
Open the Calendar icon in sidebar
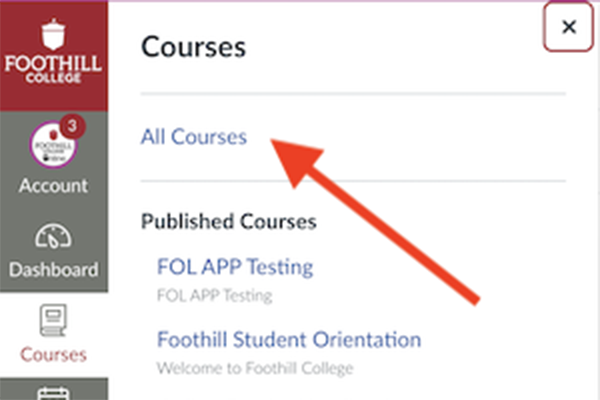pyautogui.click(x=52, y=393)
